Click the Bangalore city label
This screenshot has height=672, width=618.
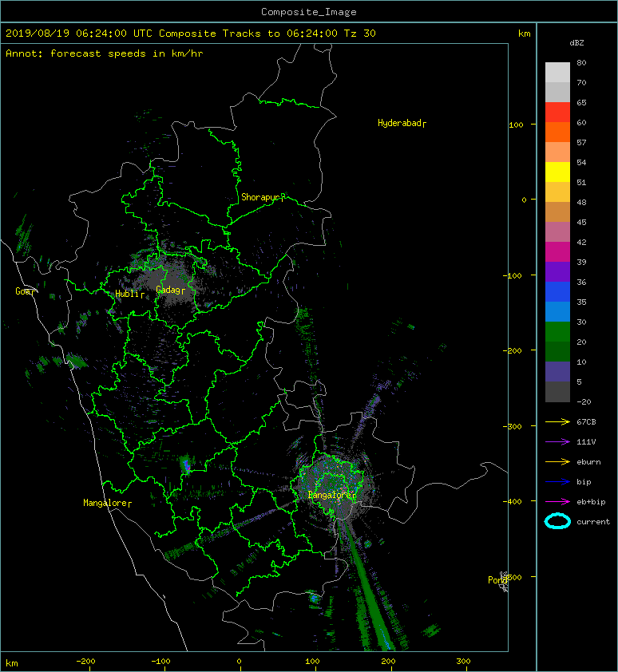332,495
